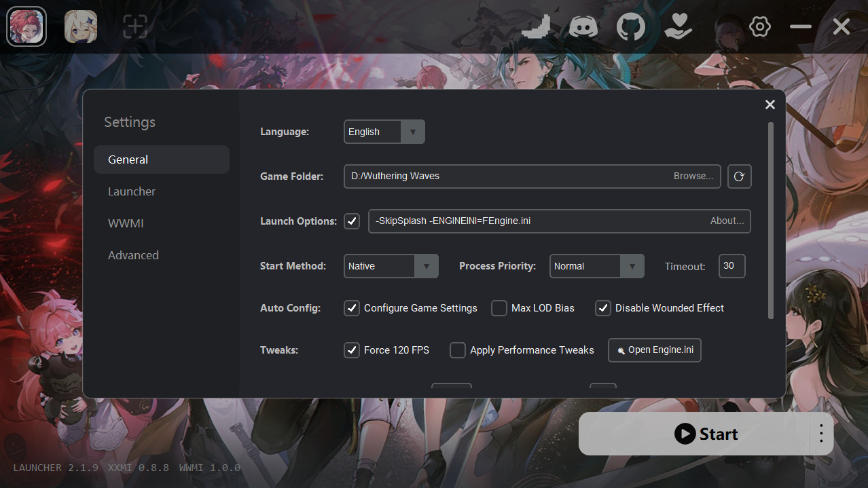Enable Max LOD Bias checkbox
Screen dimensions: 868x488
pyautogui.click(x=499, y=308)
